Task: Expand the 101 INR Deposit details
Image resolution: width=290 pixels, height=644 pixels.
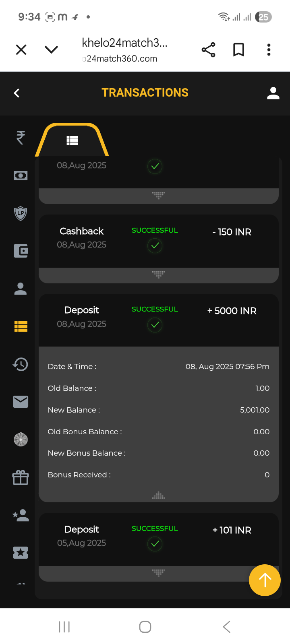Action: (x=159, y=573)
